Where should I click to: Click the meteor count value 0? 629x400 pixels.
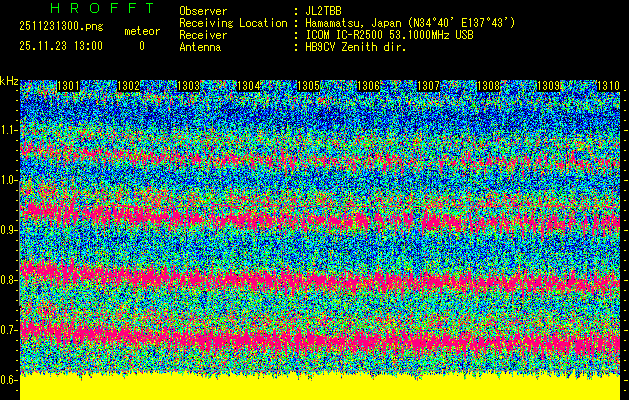[141, 46]
